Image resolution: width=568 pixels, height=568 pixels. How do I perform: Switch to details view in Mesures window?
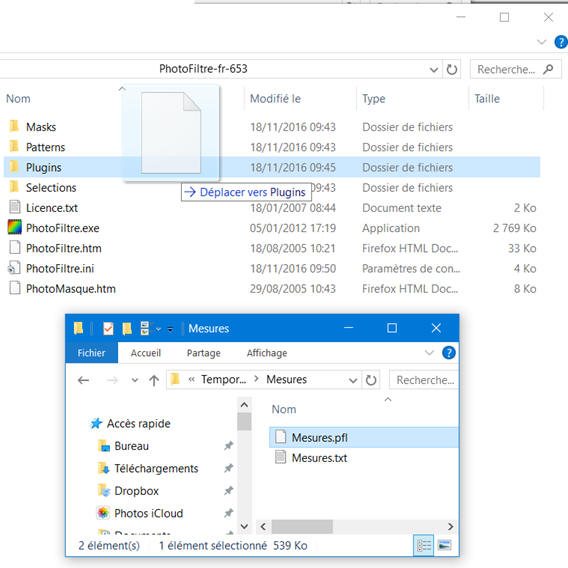point(423,546)
